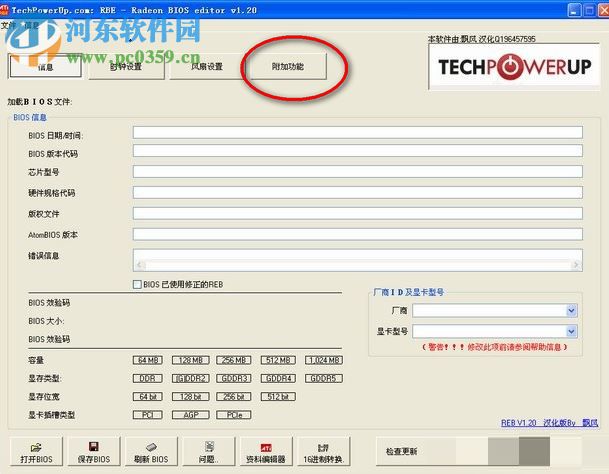Image resolution: width=609 pixels, height=474 pixels.
Task: Select the GDDR4 memory type indicator
Action: click(x=278, y=378)
